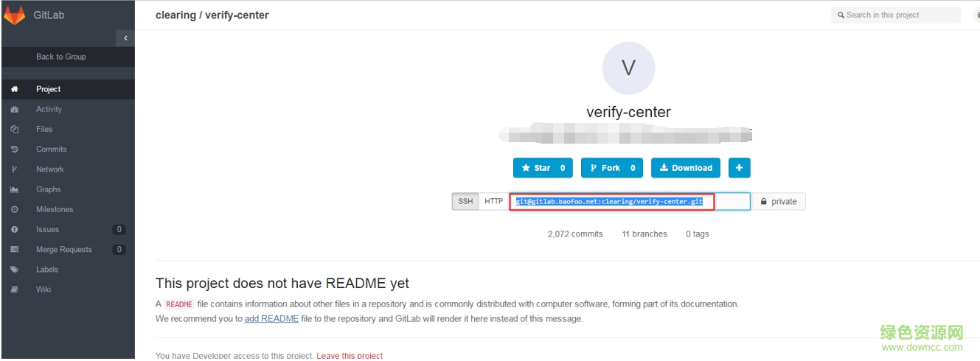Click the Commits history icon
The height and width of the screenshot is (361, 980).
(x=14, y=150)
